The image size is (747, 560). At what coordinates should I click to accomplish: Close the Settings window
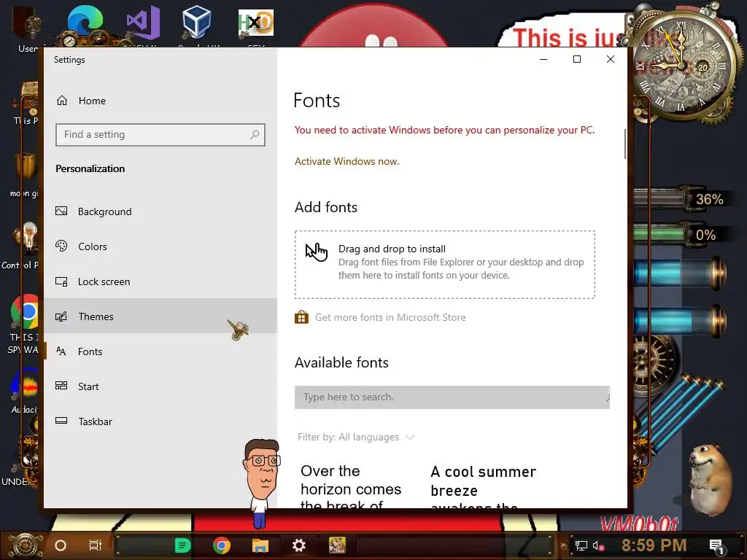click(611, 59)
